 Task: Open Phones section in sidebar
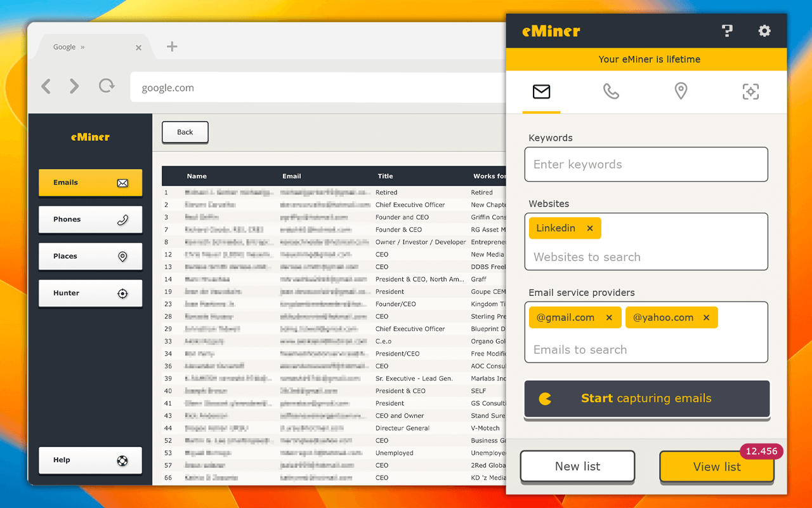click(90, 220)
